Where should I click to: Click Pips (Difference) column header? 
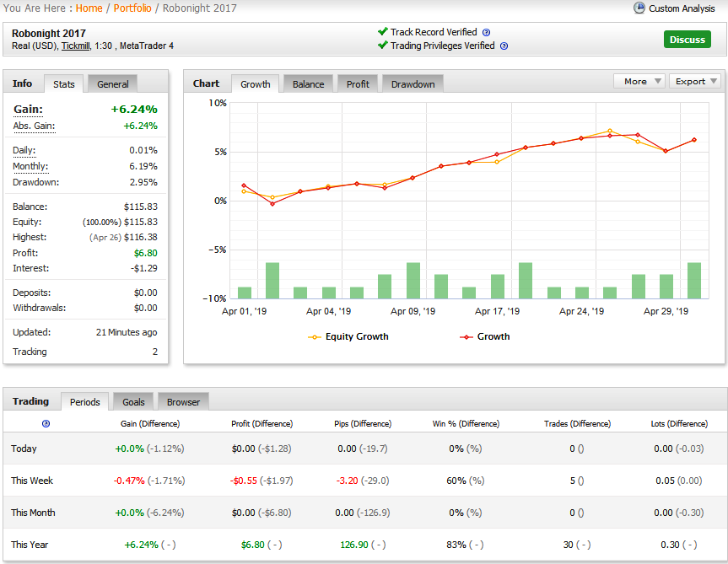[x=363, y=423]
